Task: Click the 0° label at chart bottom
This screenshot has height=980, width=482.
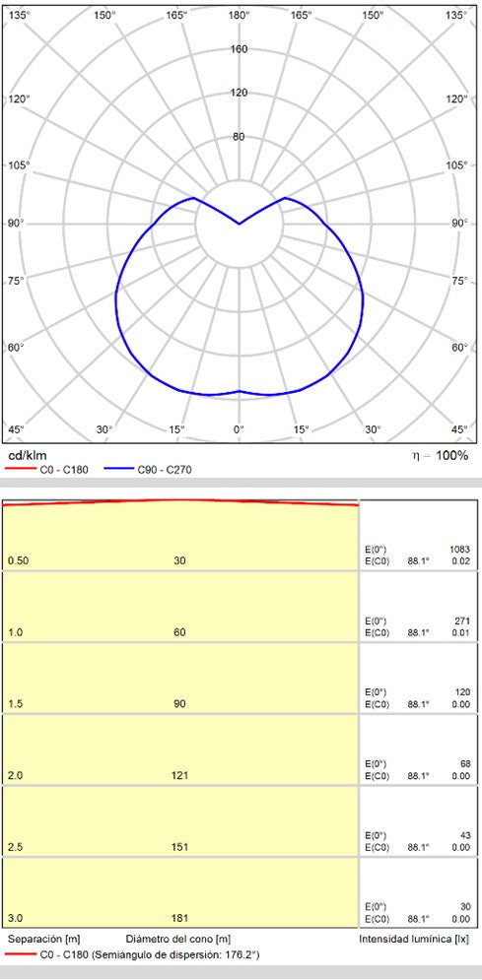Action: [x=239, y=429]
